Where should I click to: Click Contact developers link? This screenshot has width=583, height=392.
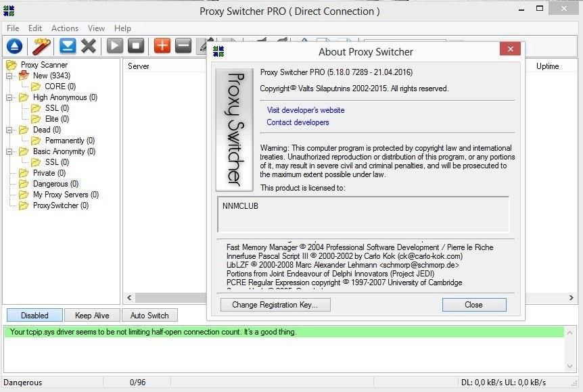click(298, 122)
